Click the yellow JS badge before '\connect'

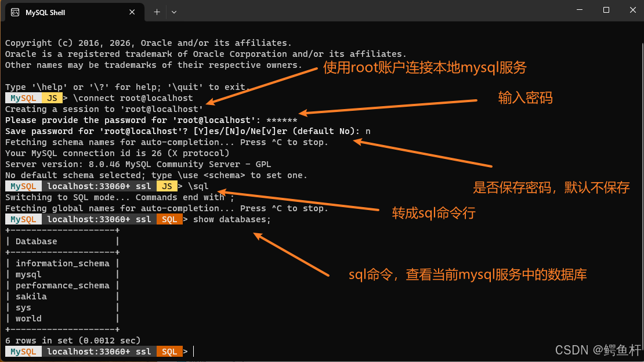52,98
